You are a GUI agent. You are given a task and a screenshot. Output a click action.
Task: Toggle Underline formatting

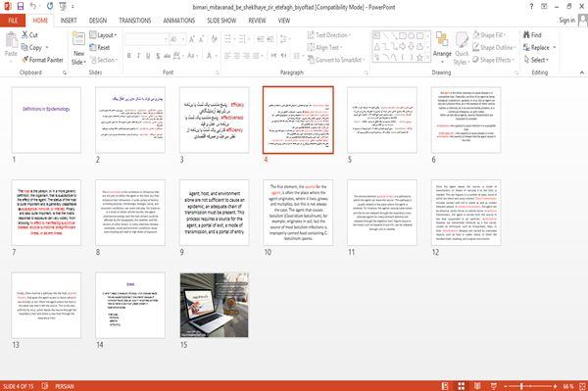click(x=148, y=56)
